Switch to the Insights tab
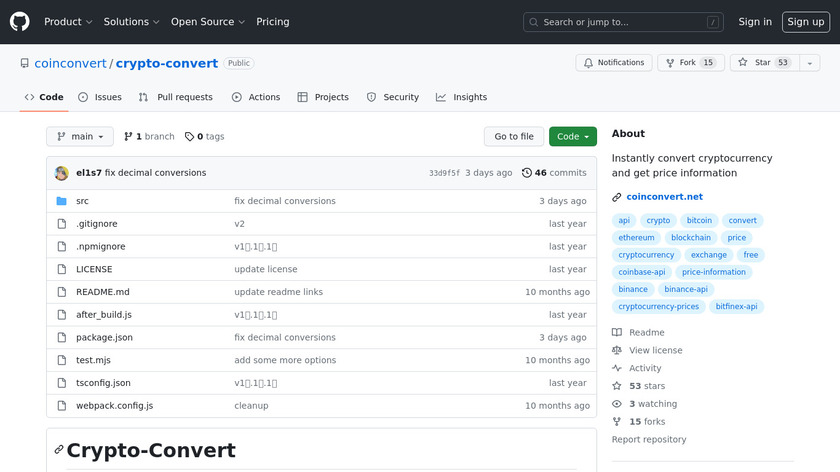 (x=462, y=97)
